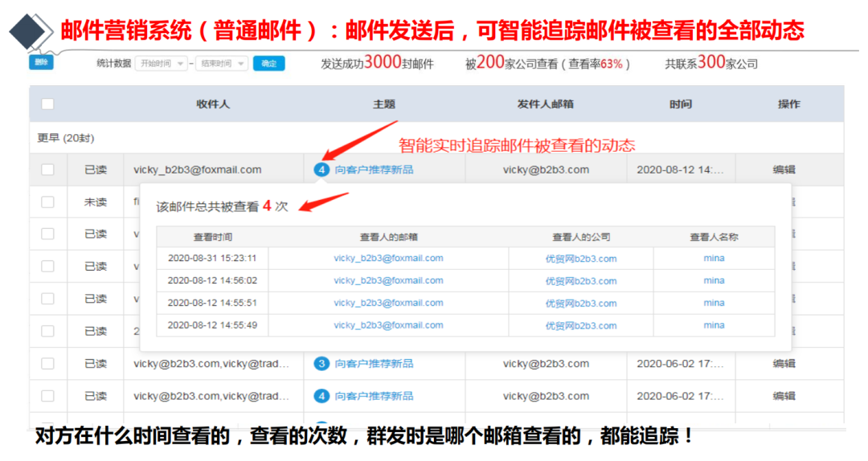Click 编辑 for the 2020-08-12 email row

coord(784,170)
